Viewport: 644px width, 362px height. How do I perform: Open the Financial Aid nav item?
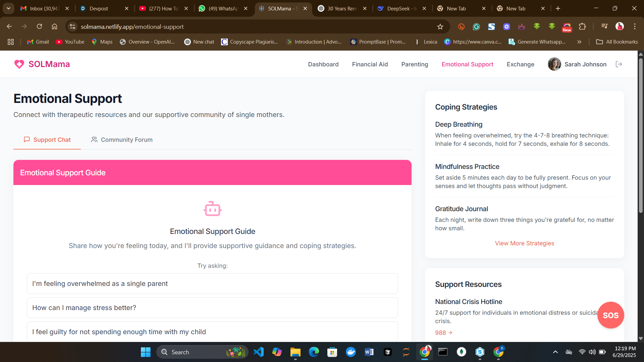(x=370, y=64)
